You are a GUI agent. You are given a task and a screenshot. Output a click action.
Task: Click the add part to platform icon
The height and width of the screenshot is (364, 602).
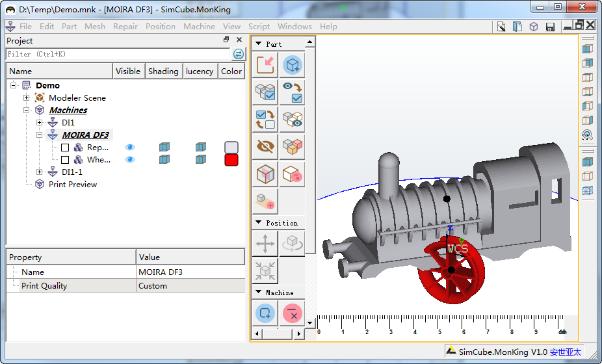265,201
